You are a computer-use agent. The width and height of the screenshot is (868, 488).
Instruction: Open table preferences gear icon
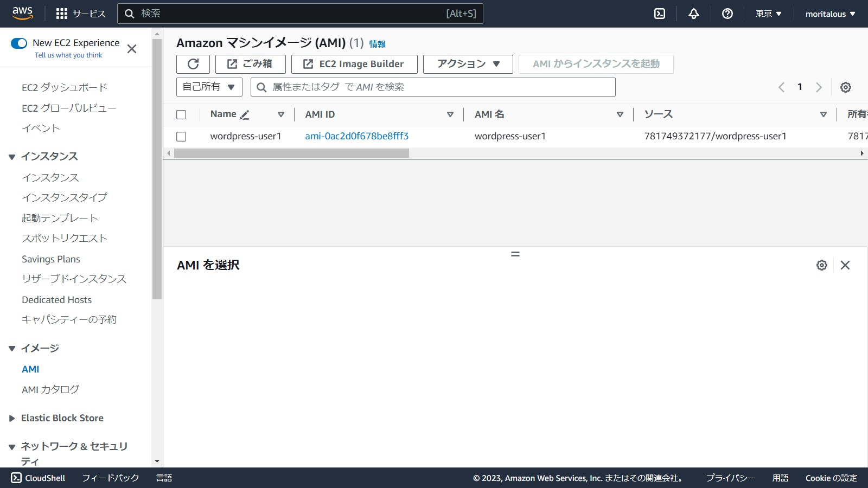[x=845, y=87]
